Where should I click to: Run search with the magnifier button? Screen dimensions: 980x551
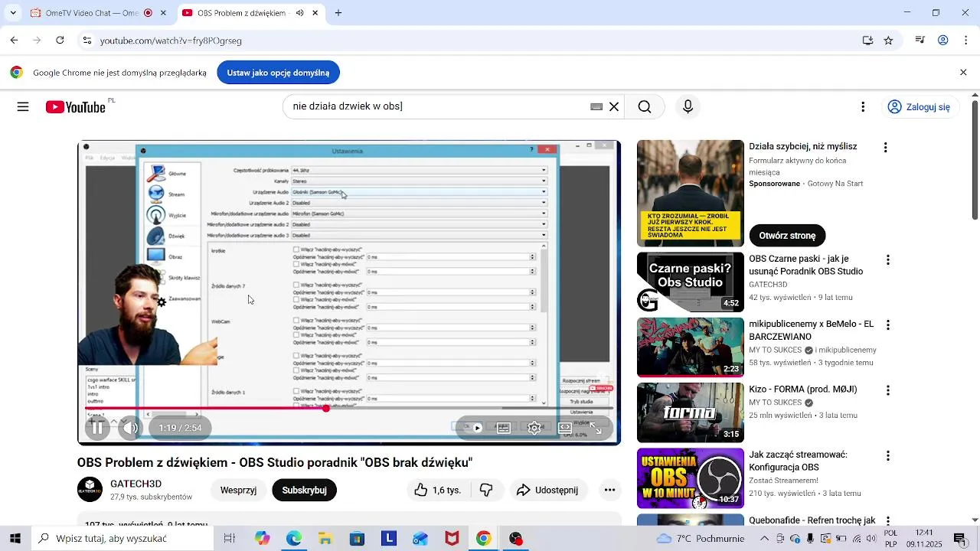click(645, 107)
